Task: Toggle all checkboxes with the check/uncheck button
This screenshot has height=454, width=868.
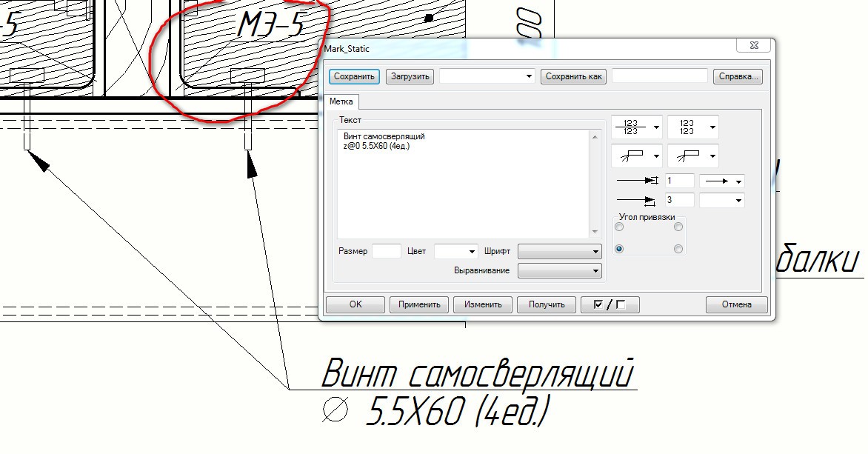Action: (x=610, y=304)
